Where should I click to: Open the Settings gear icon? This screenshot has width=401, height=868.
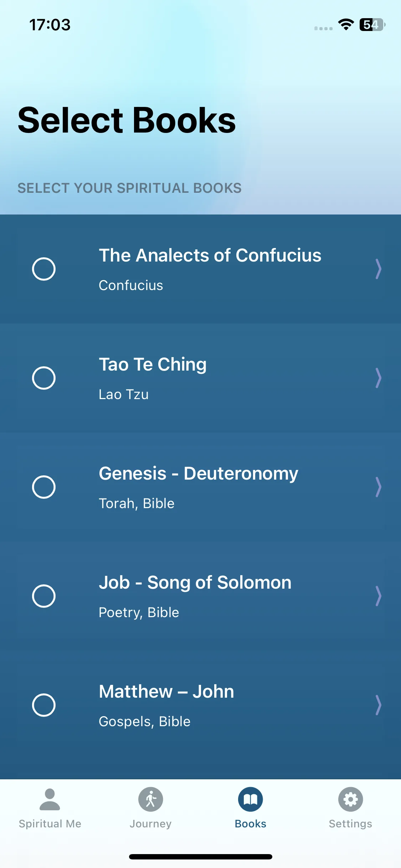tap(350, 799)
